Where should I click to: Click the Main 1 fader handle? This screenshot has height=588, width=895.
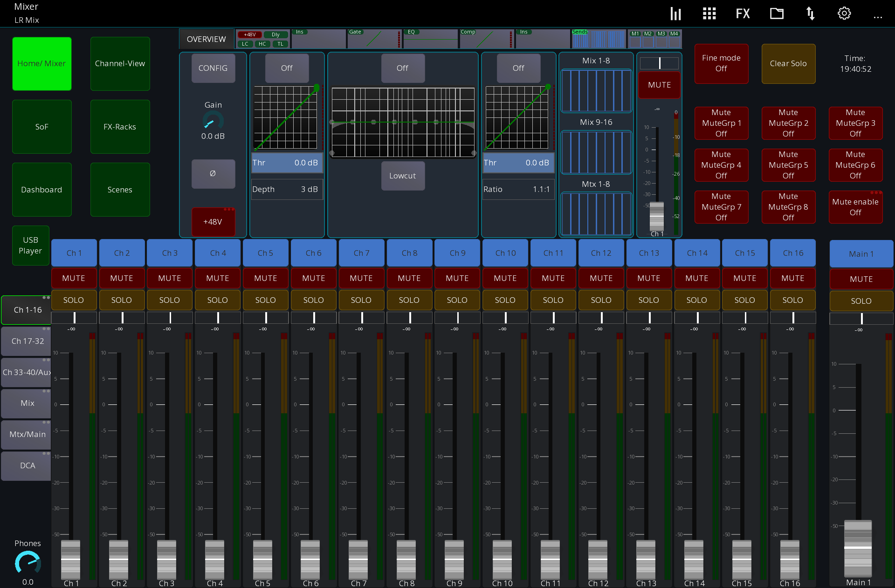858,548
